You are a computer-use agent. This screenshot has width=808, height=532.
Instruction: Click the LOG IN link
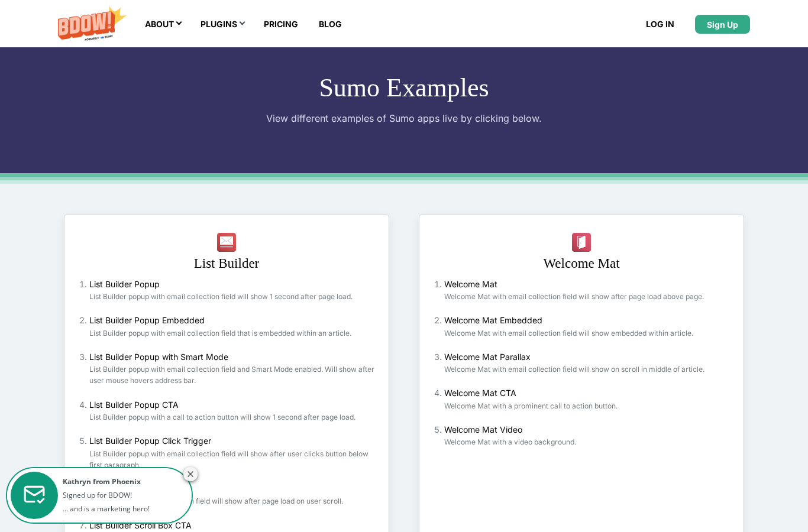(x=660, y=24)
